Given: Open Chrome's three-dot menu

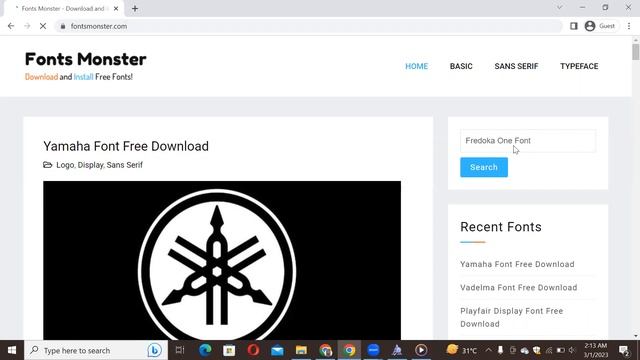Looking at the screenshot, I should (x=629, y=26).
